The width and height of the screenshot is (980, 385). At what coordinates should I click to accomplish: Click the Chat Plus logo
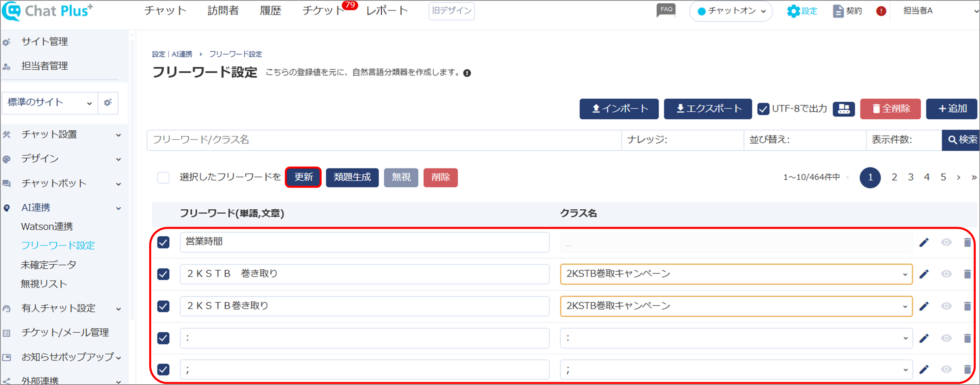[48, 11]
